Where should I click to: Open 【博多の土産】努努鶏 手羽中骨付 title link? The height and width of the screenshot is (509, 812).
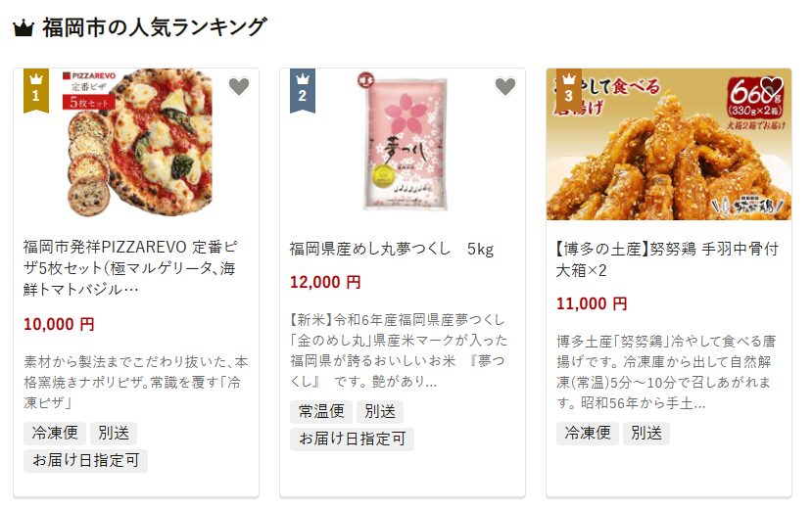667,259
